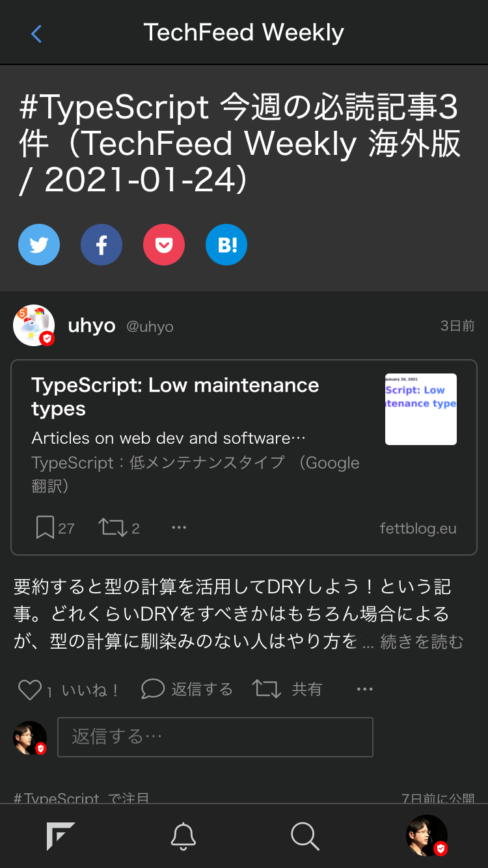Open more options on the article card
488x868 pixels.
click(x=179, y=528)
